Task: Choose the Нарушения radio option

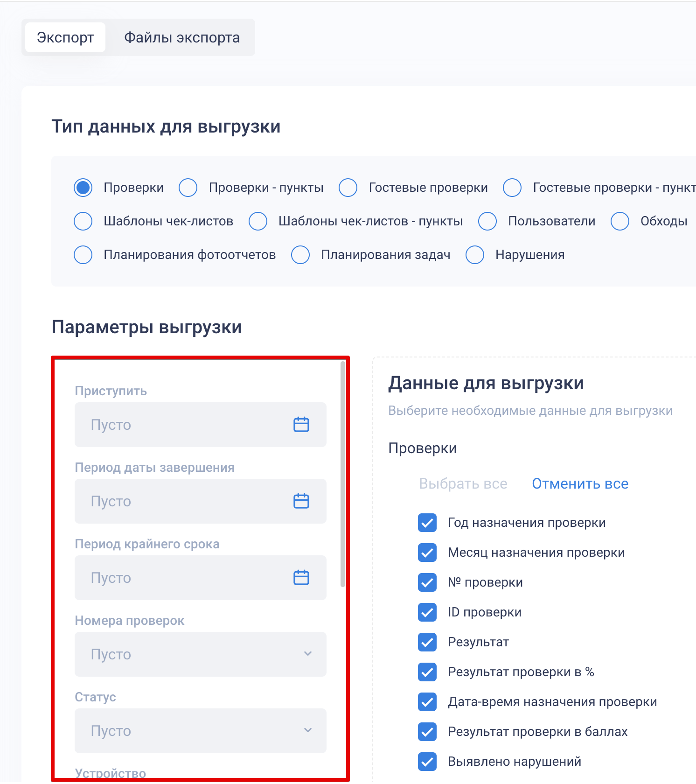Action: [475, 255]
